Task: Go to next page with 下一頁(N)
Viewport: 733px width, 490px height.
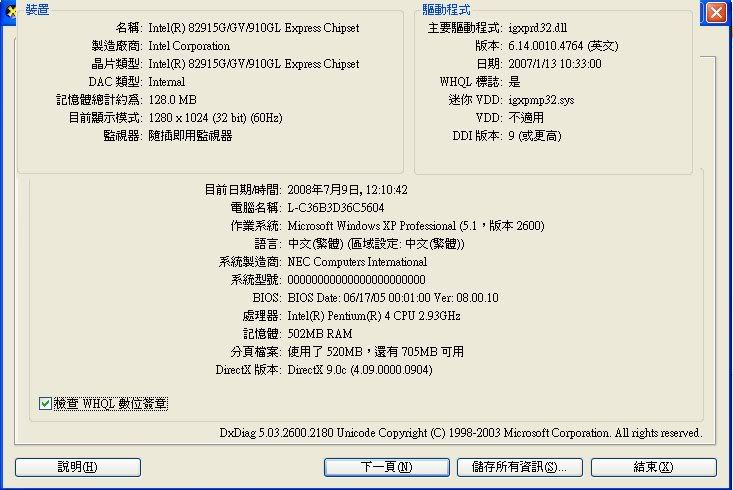Action: click(387, 467)
